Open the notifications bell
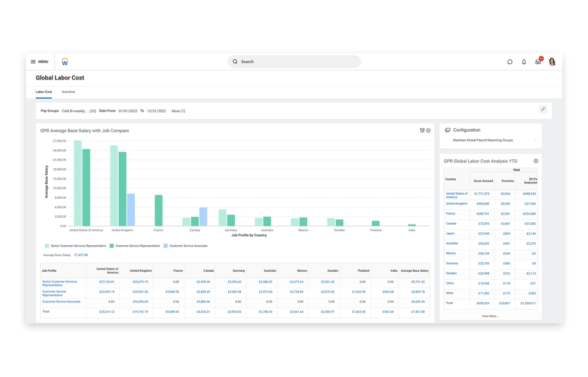Image resolution: width=588 pixels, height=377 pixels. point(524,62)
